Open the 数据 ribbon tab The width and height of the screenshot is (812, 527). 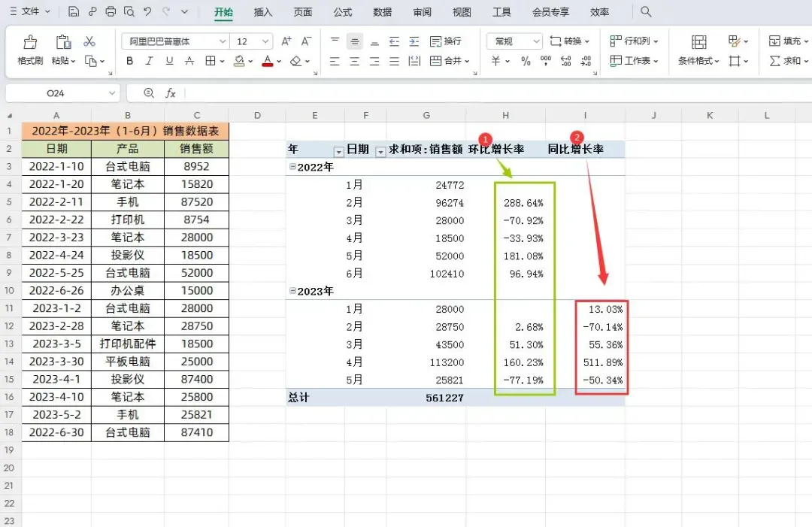coord(382,12)
